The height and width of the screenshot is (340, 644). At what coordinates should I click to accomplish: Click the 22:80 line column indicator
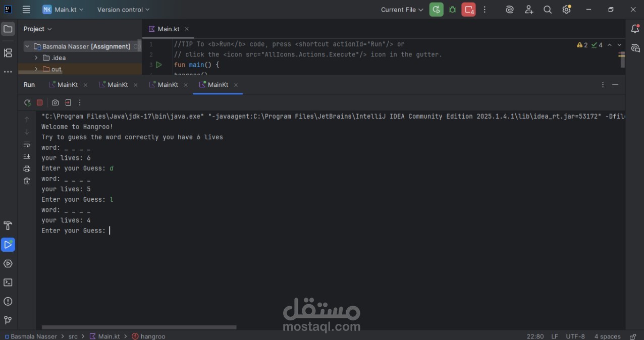click(535, 336)
